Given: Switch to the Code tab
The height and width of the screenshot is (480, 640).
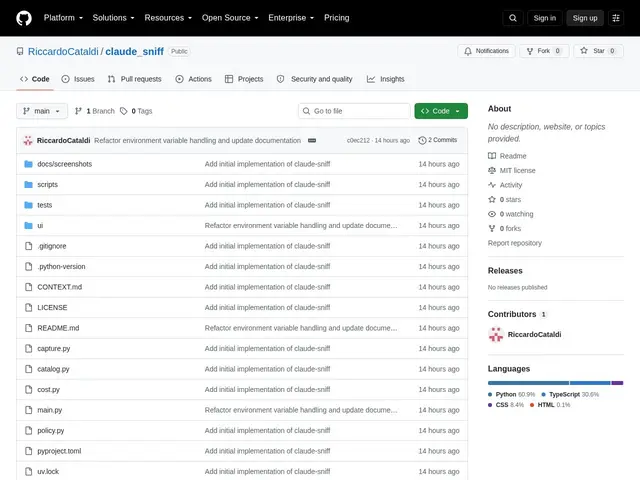Looking at the screenshot, I should pyautogui.click(x=35, y=79).
